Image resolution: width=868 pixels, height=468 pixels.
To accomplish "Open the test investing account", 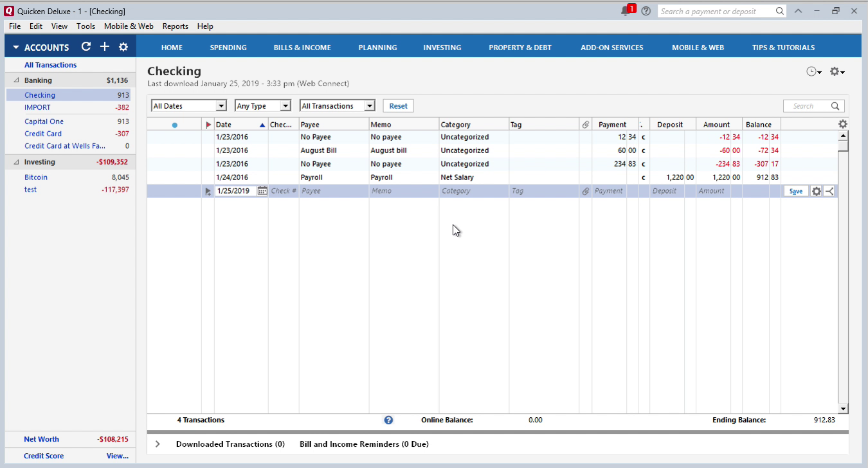I will (x=30, y=190).
